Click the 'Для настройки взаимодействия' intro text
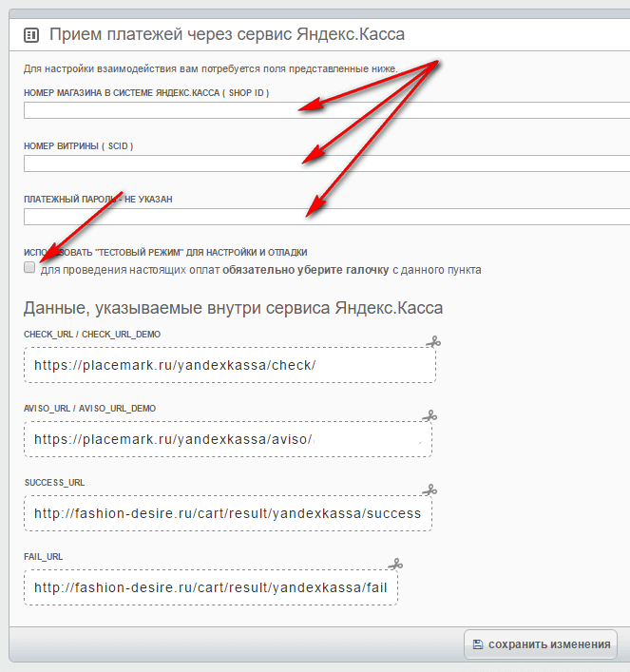The image size is (630, 672). pos(210,69)
